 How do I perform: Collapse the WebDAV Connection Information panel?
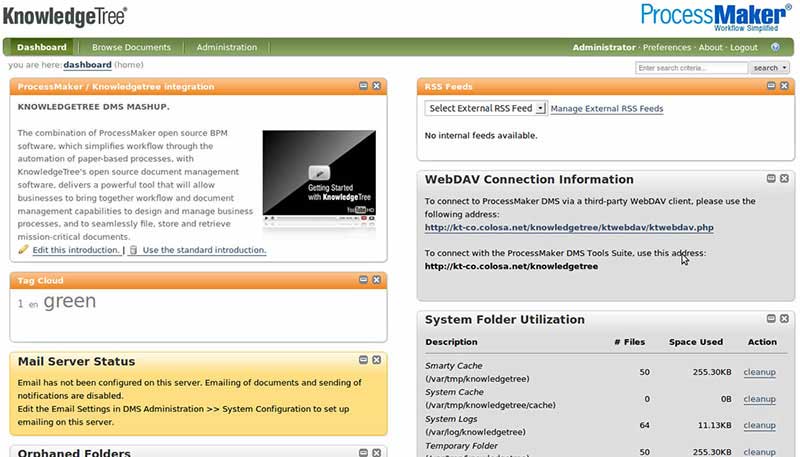pyautogui.click(x=771, y=178)
